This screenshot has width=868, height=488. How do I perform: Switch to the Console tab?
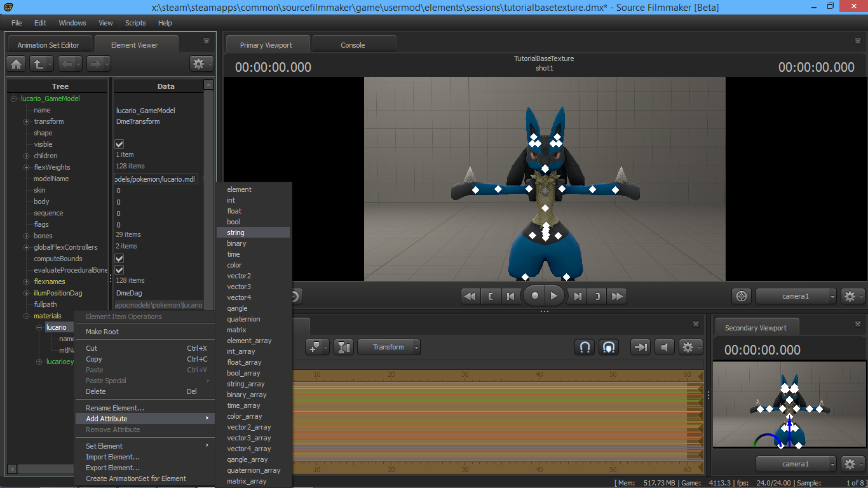(x=353, y=45)
